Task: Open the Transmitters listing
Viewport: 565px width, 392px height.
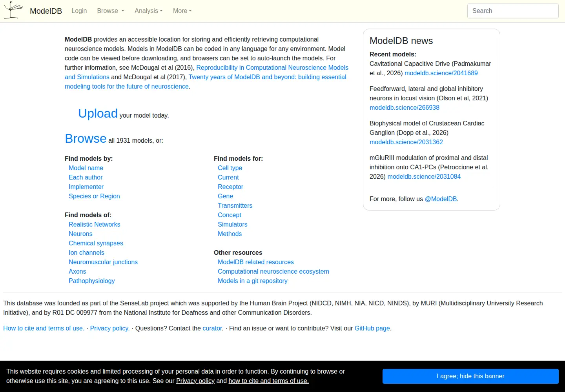Action: point(235,205)
